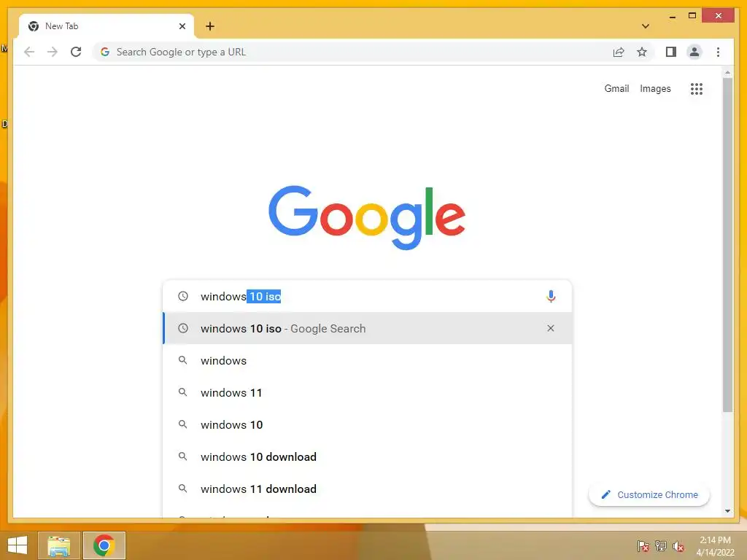Open the Images link
Screen dimensions: 747x560
click(x=655, y=88)
